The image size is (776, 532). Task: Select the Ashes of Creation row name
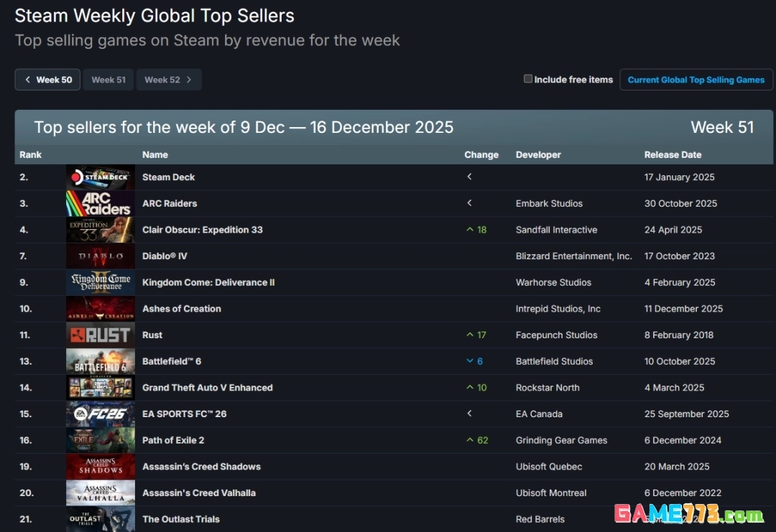[x=181, y=309]
